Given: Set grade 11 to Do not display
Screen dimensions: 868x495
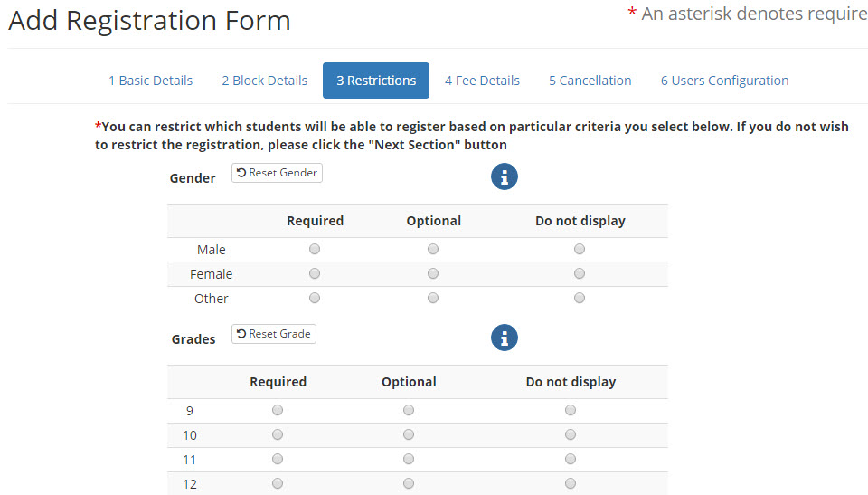Looking at the screenshot, I should pos(571,459).
